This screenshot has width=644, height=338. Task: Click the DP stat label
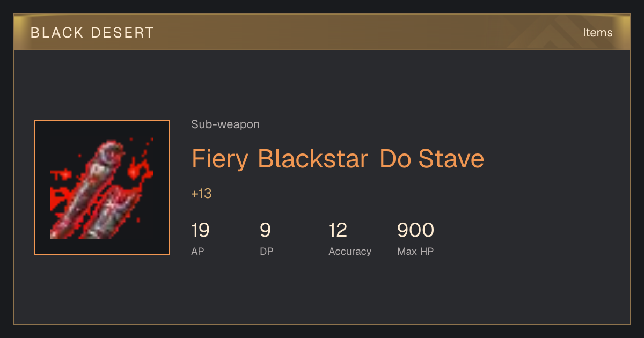267,251
